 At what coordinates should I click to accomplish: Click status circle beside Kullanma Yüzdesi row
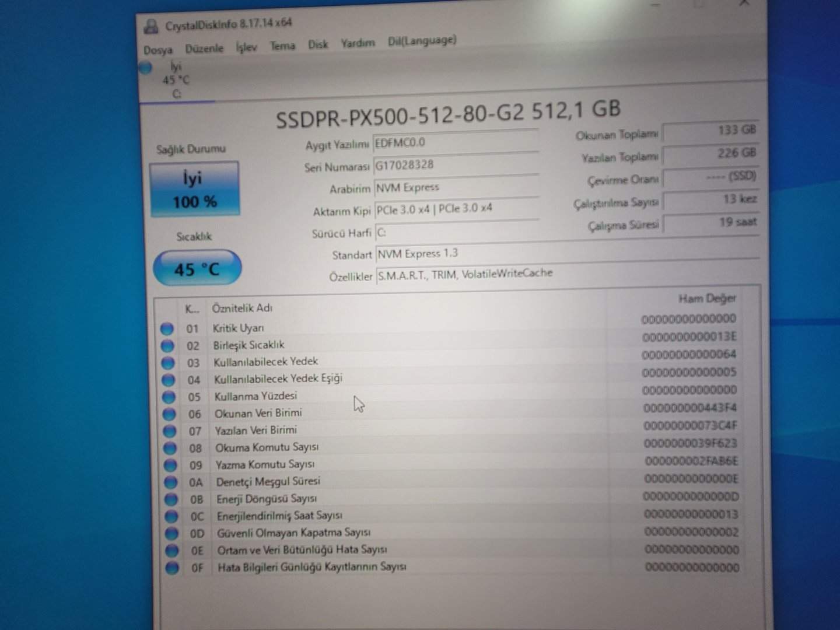169,397
